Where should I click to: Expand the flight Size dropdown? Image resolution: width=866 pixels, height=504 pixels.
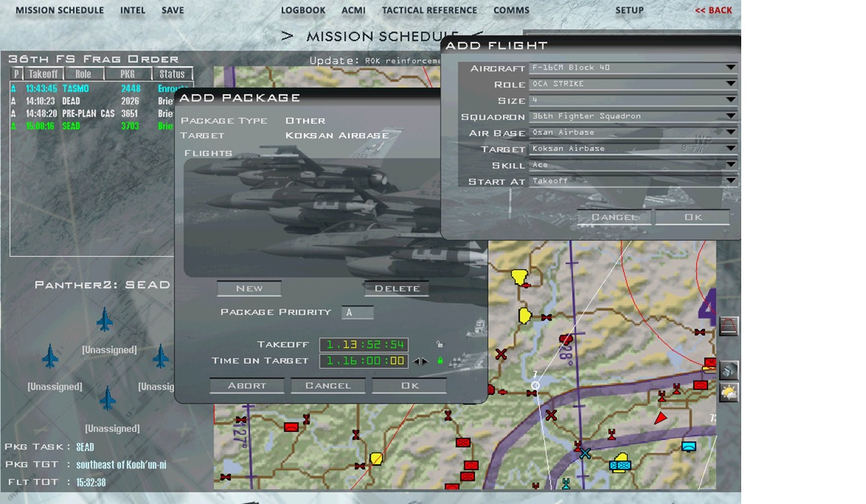633,100
